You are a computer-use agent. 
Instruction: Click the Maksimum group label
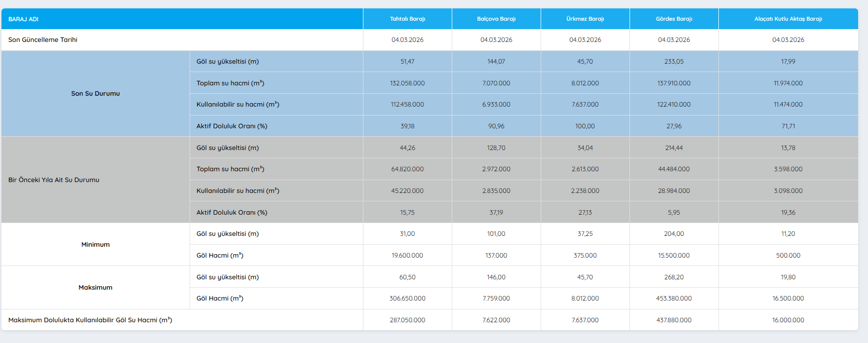(x=95, y=288)
